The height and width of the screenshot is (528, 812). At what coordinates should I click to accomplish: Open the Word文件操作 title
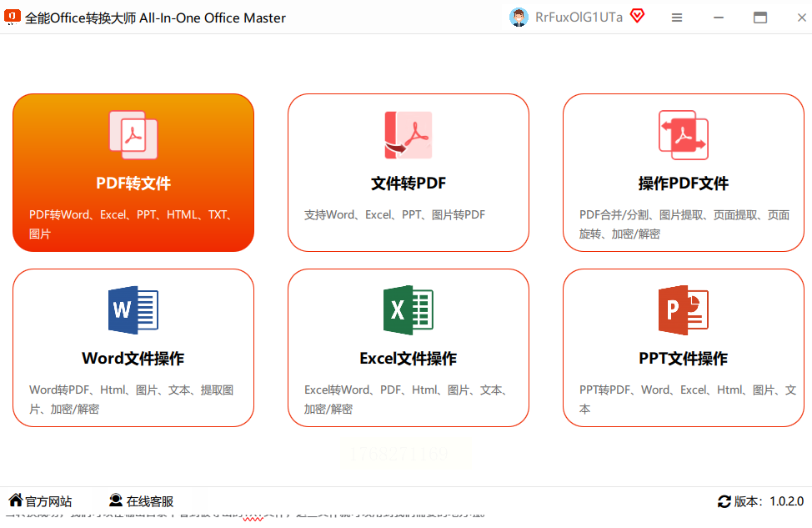click(x=133, y=359)
